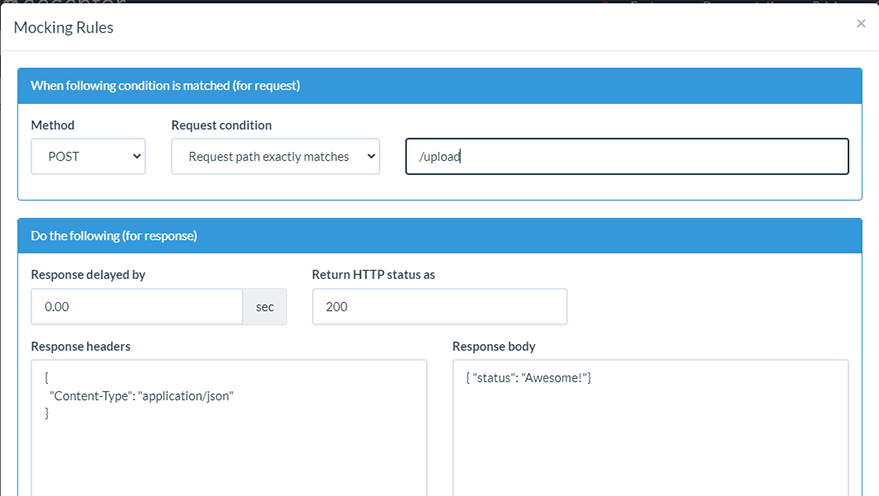Click the 'Method' label
The width and height of the screenshot is (879, 496).
tap(53, 125)
